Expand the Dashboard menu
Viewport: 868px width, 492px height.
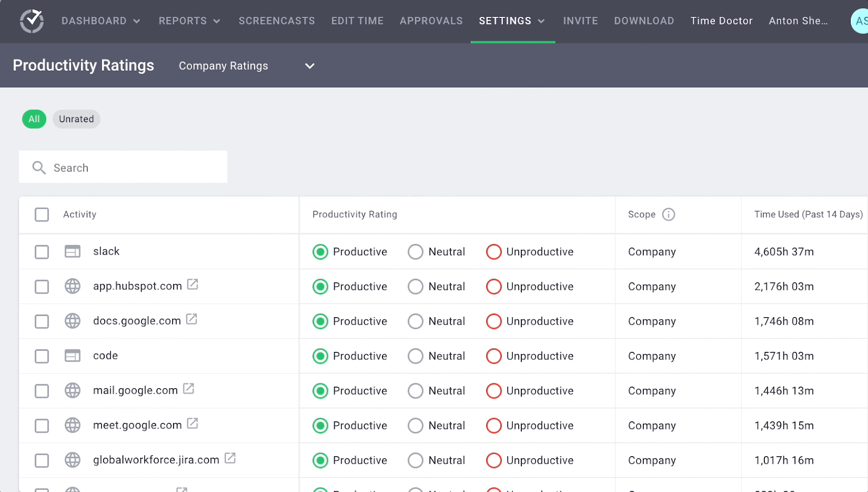(x=101, y=21)
